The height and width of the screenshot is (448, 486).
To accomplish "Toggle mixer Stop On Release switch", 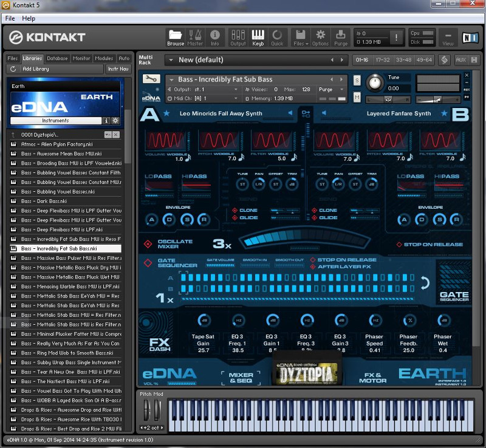I will coord(399,245).
